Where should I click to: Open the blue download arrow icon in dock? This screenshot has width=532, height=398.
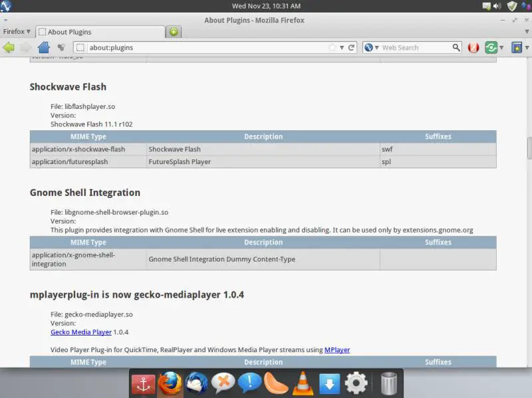coord(329,384)
